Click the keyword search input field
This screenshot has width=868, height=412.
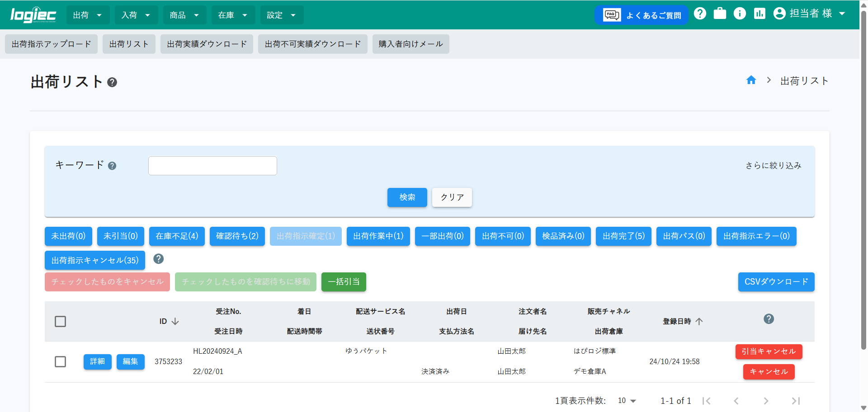point(212,166)
